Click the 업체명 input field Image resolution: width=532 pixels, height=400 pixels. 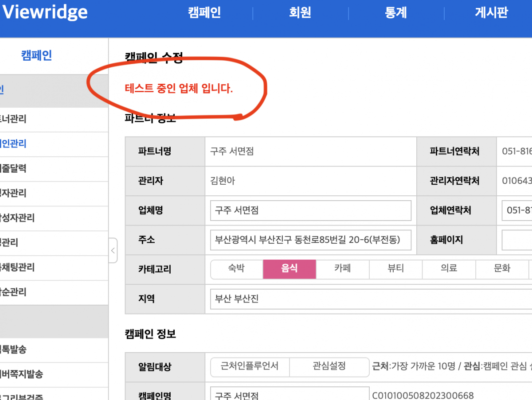(310, 210)
